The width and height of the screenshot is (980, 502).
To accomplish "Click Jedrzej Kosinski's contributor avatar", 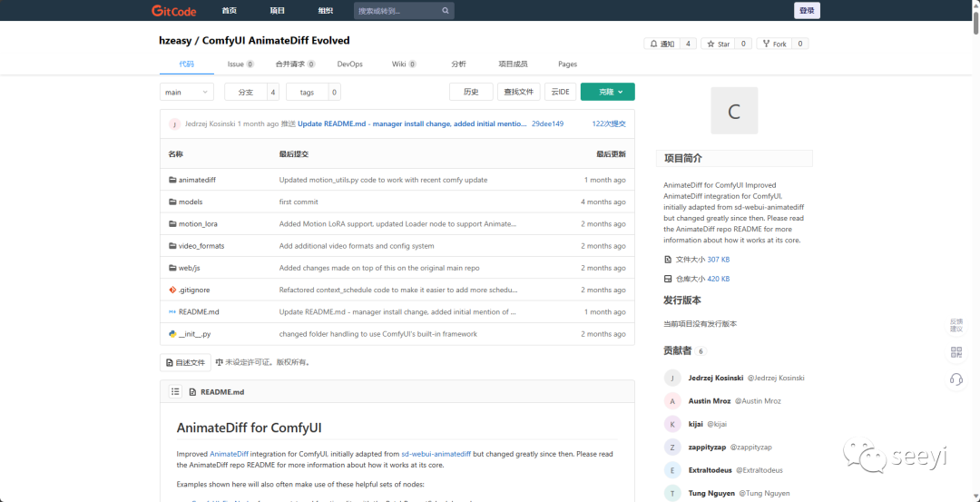I will click(672, 378).
